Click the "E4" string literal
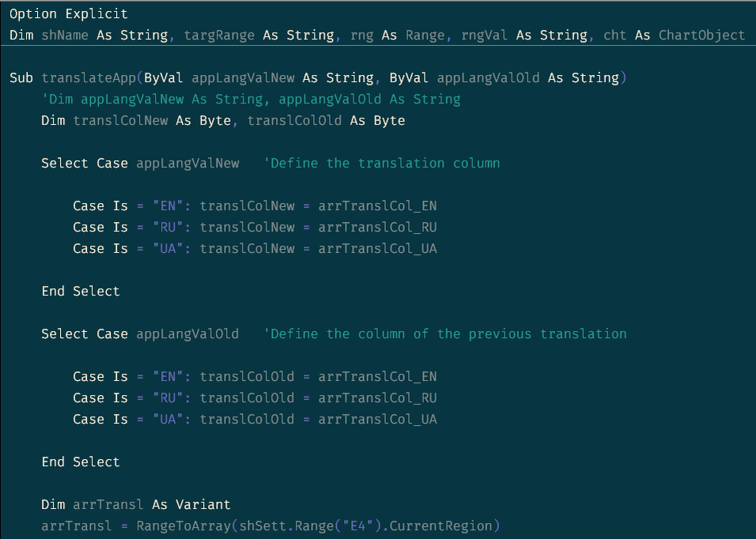756x539 pixels. (x=357, y=526)
